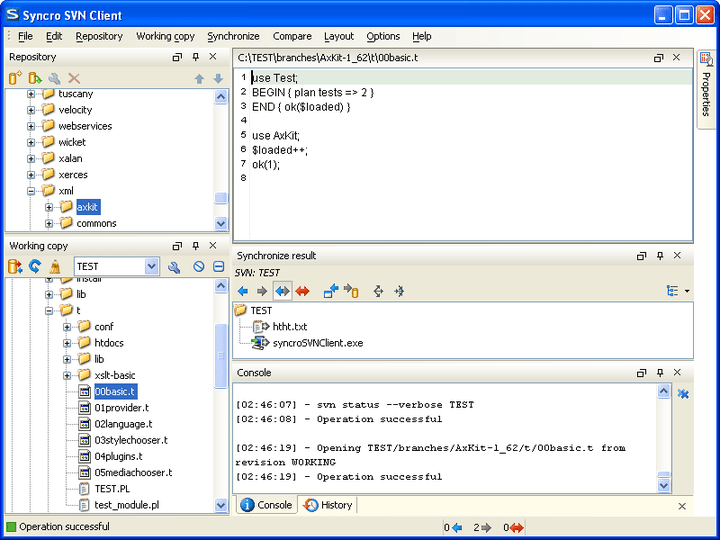Expand the htdocs folder node
Image resolution: width=720 pixels, height=540 pixels.
[x=67, y=343]
